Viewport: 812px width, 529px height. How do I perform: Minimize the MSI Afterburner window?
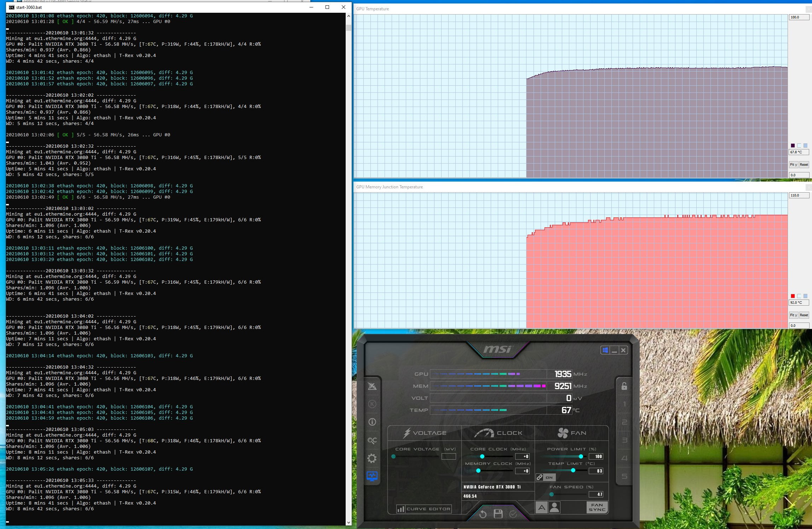point(614,350)
